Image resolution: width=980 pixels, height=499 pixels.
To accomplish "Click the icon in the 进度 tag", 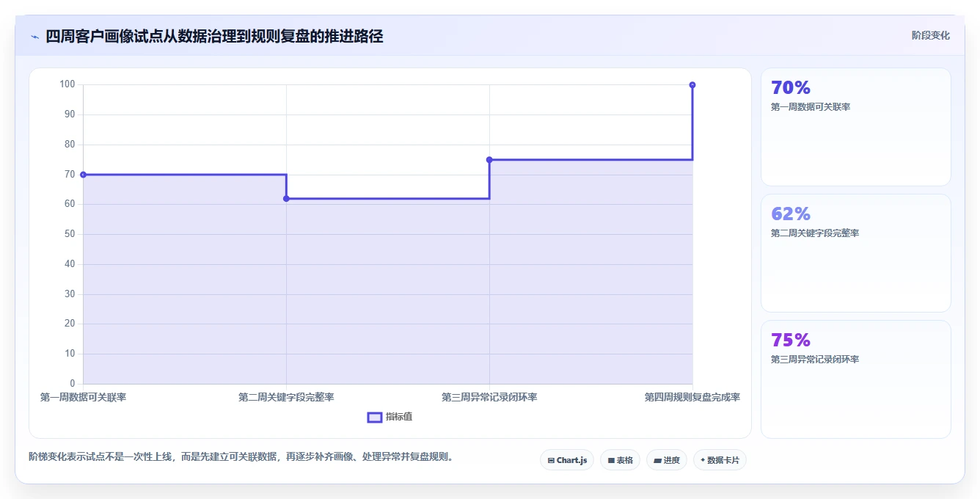I will (658, 461).
